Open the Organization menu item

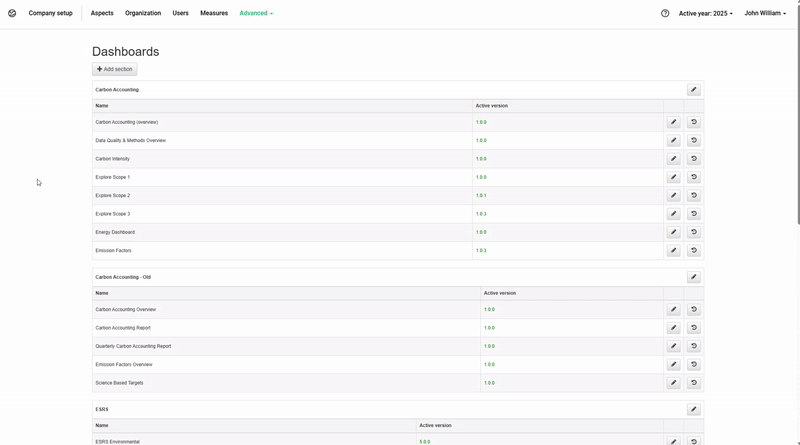pyautogui.click(x=143, y=13)
